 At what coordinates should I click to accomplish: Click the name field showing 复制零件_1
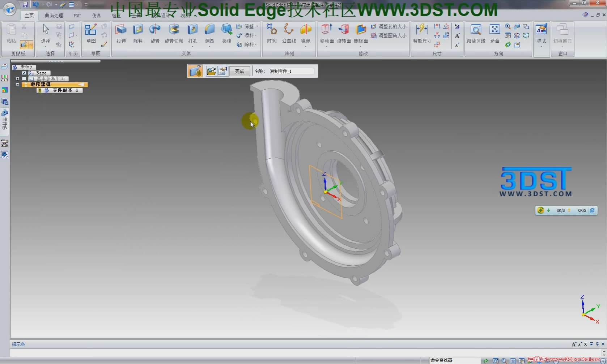pos(291,71)
